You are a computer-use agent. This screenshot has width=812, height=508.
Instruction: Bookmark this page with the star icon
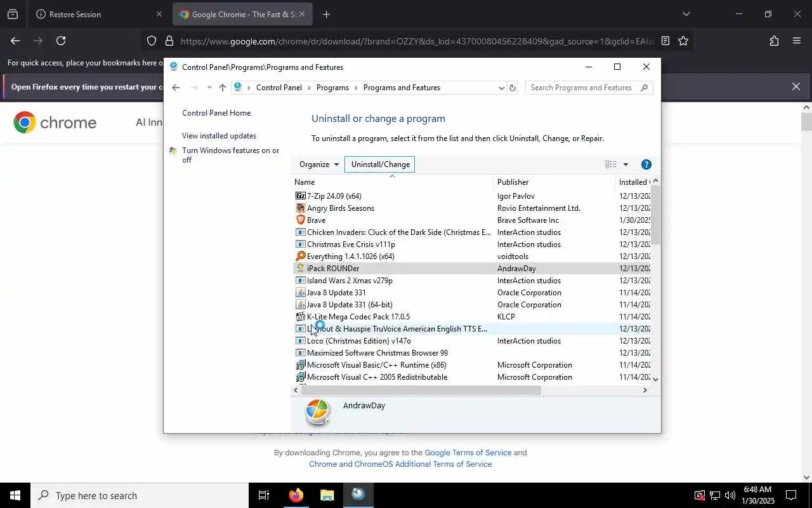(683, 41)
